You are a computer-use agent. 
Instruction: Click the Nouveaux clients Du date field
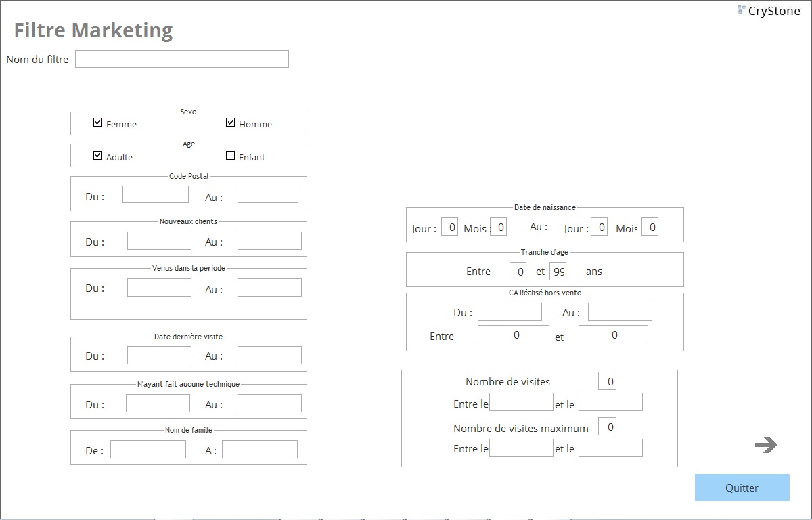coord(159,240)
